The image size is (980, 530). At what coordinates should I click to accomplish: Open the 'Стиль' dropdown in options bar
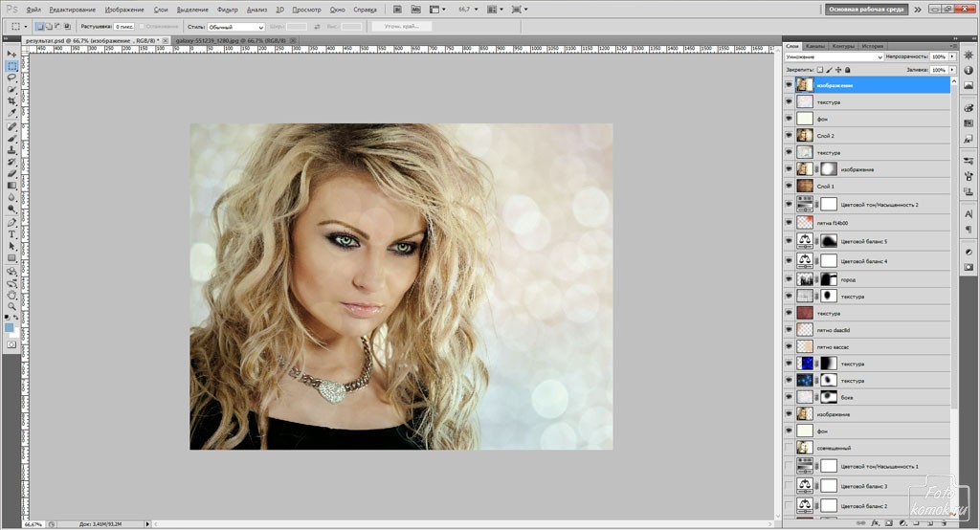[235, 27]
